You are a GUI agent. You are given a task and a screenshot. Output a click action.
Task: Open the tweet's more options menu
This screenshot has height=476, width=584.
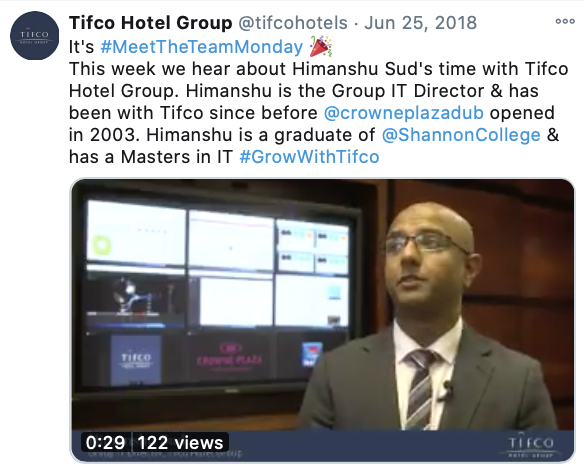tap(565, 21)
